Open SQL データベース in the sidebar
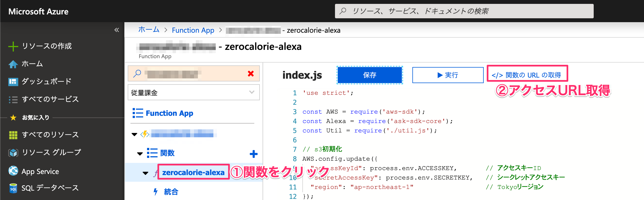This screenshot has height=200, width=644. (50, 188)
